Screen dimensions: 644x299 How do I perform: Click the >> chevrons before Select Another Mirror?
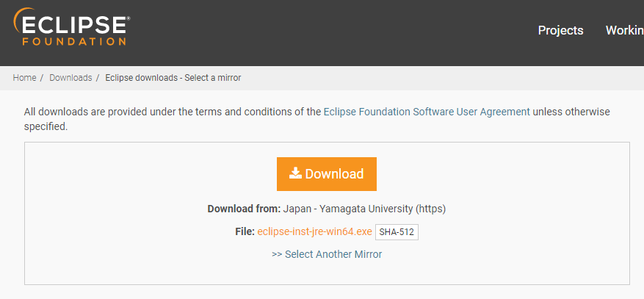coord(277,254)
